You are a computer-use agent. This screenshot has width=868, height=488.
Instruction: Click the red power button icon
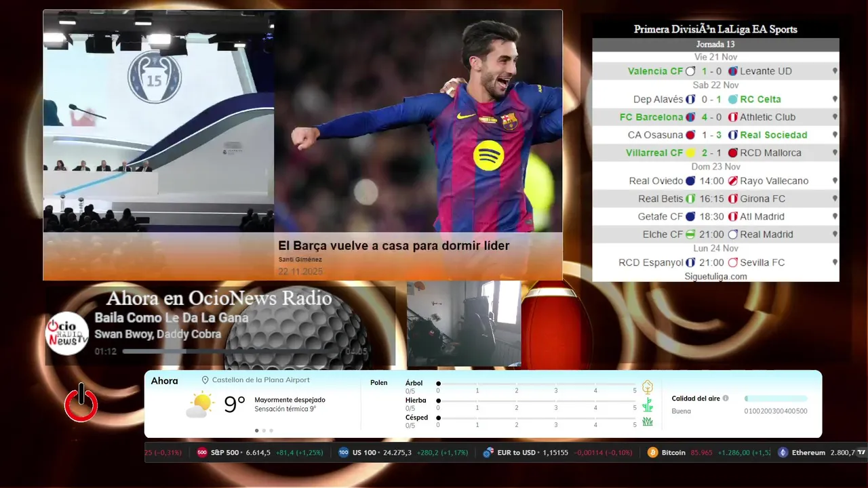point(81,404)
